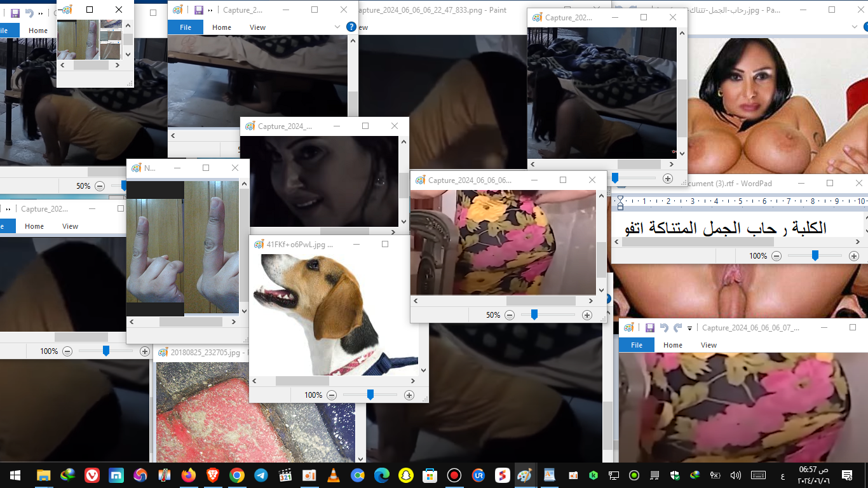Click scroll down arrow in 41FKf+o6PwL.jpg window

424,369
